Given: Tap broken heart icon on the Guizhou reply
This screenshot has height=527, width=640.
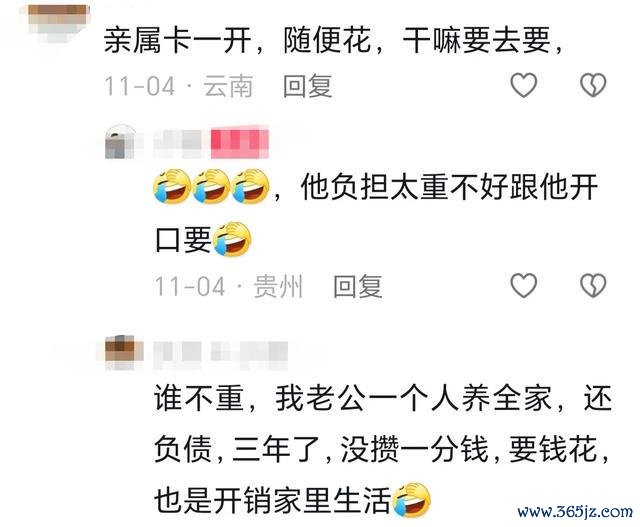Looking at the screenshot, I should tap(593, 285).
